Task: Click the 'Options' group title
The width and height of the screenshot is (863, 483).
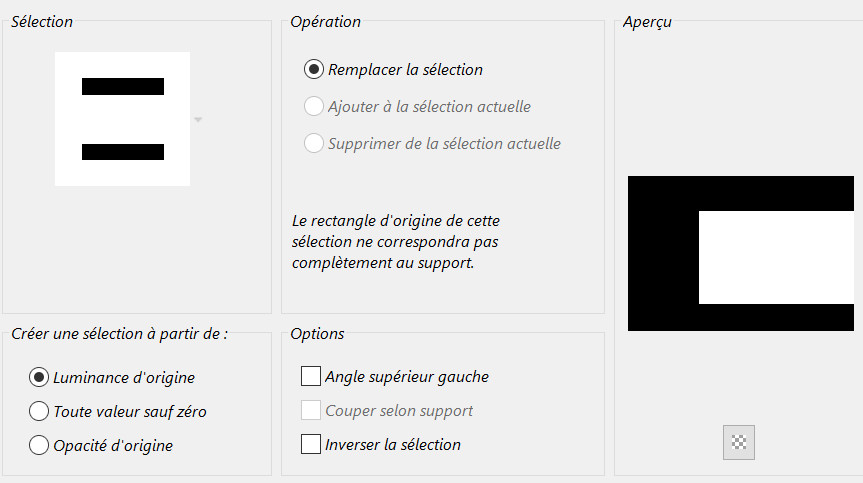Action: pos(317,334)
